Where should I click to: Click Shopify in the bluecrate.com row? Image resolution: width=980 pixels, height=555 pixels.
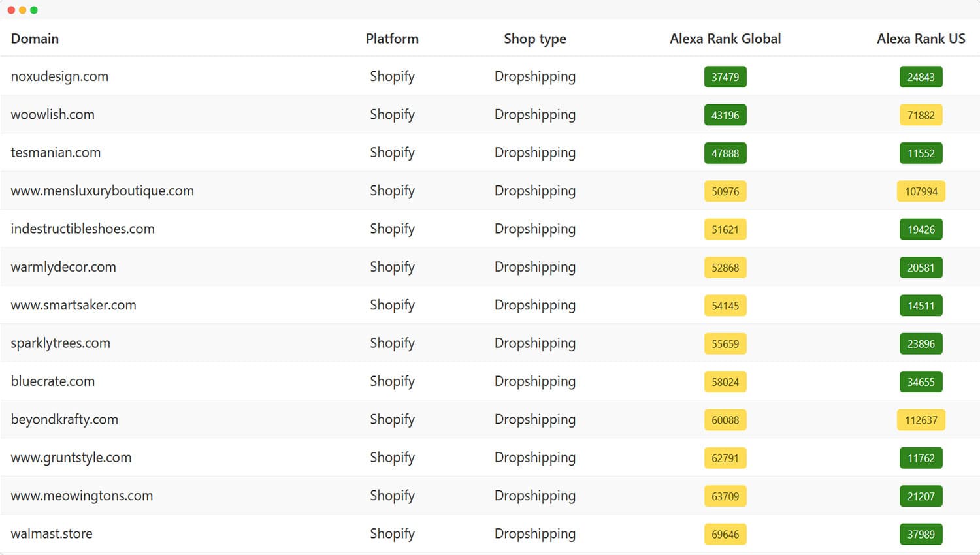(x=392, y=381)
